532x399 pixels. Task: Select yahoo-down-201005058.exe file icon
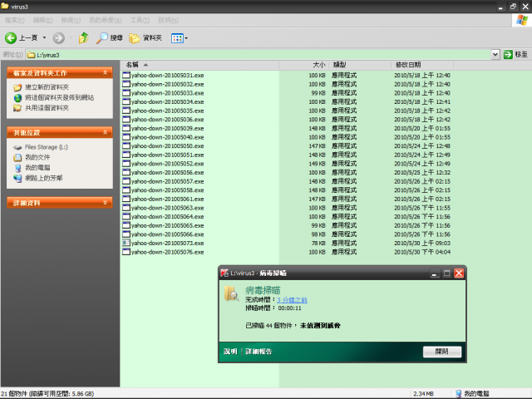coord(126,190)
